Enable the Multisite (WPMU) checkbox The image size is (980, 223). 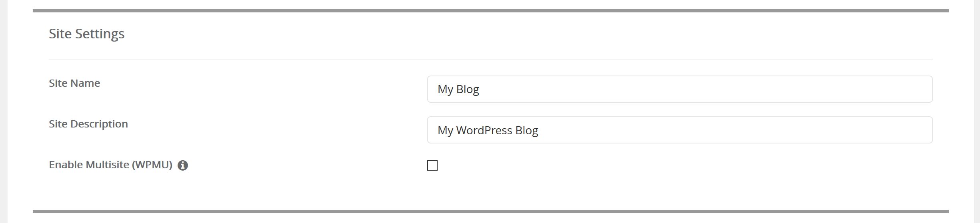[432, 165]
